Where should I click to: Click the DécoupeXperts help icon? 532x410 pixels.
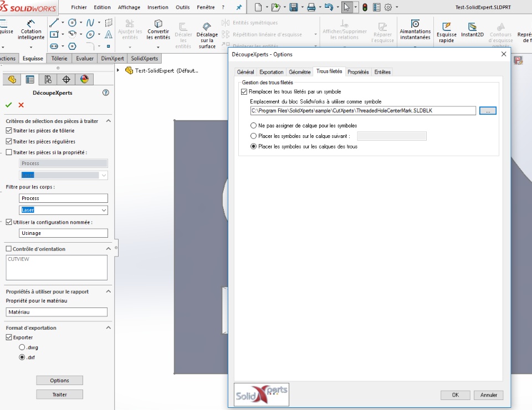(105, 93)
